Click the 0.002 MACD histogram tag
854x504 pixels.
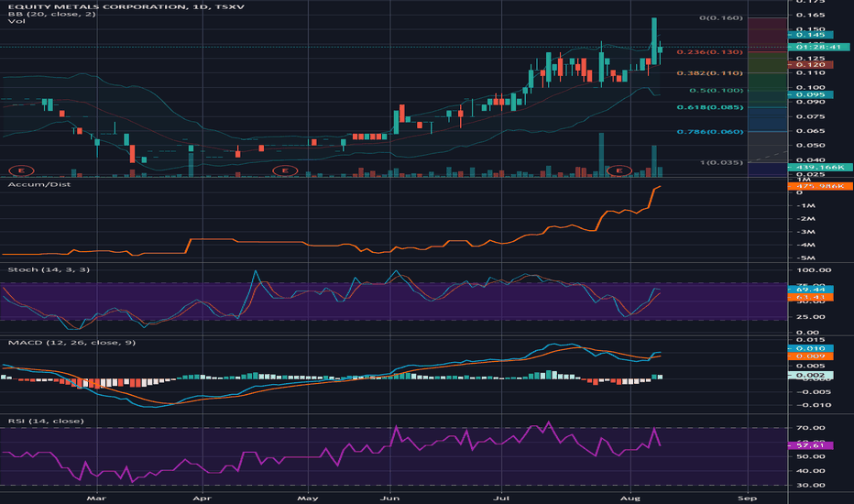tap(810, 375)
